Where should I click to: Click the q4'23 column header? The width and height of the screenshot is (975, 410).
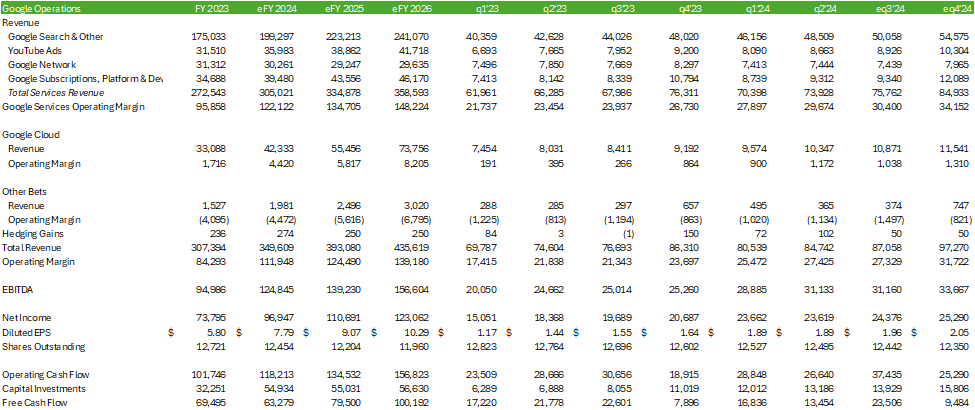688,9
